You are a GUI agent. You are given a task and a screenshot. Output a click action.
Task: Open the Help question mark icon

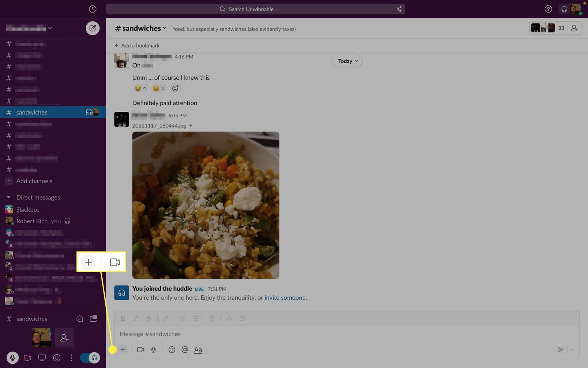click(548, 9)
